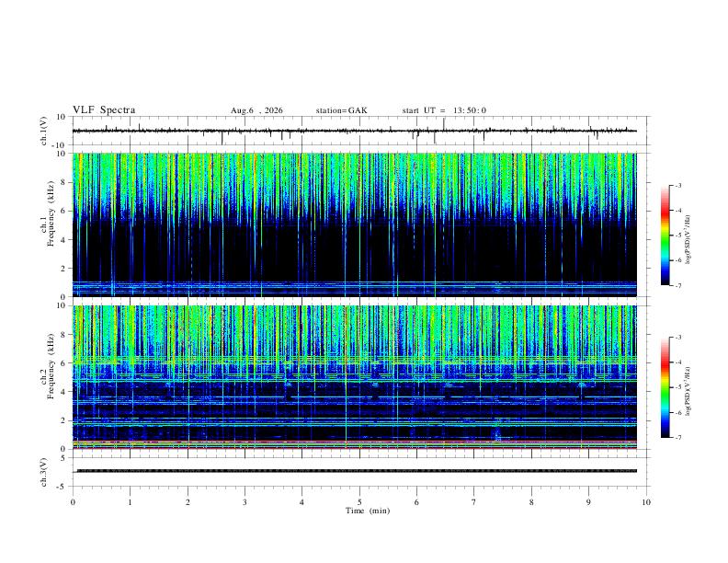
Task: Click the ch.1 voltage waveform trace
Action: pyautogui.click(x=355, y=131)
